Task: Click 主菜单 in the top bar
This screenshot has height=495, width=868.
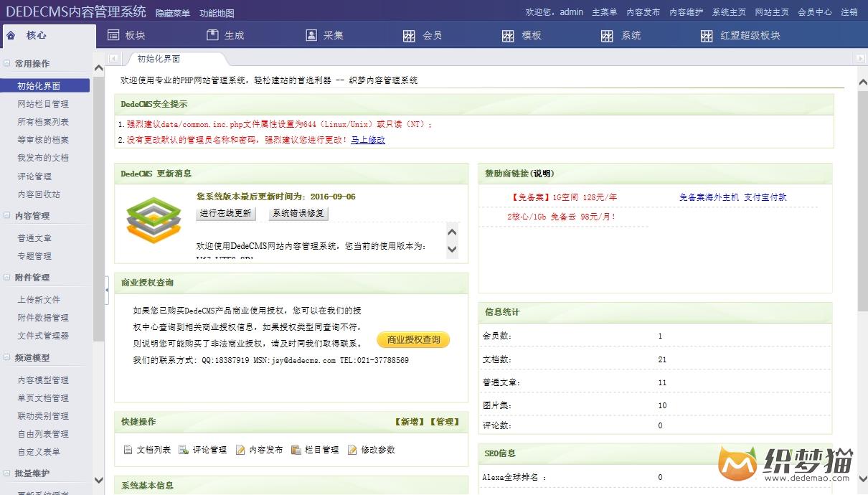Action: [x=605, y=12]
